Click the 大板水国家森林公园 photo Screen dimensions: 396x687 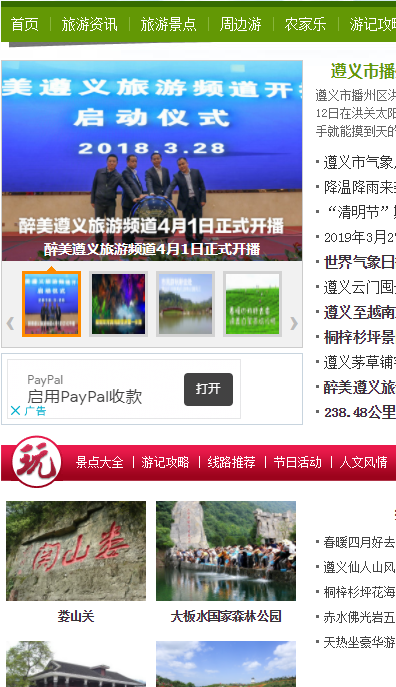(x=226, y=551)
